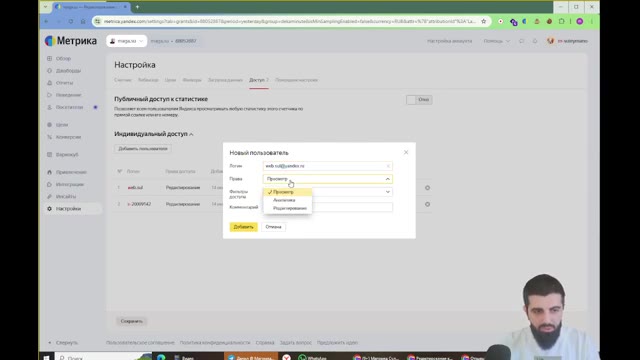The width and height of the screenshot is (640, 360).
Task: Open the Chrome three-dot menu
Action: tap(591, 21)
